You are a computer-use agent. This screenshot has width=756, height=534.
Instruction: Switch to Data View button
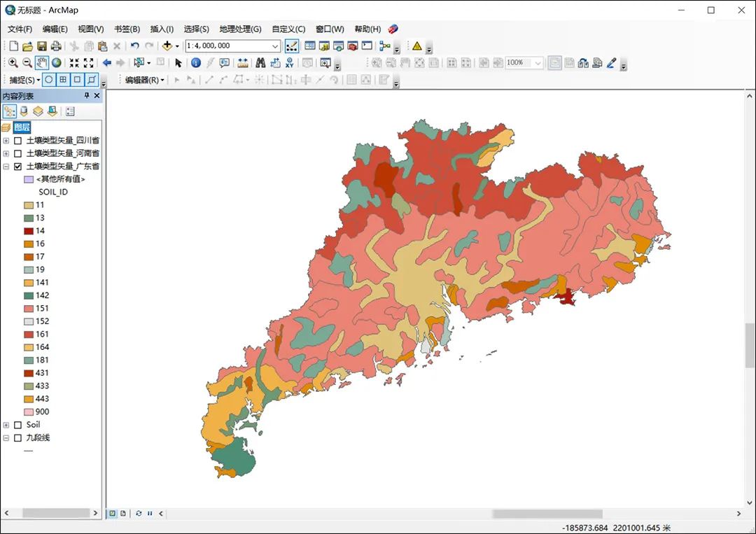(112, 513)
